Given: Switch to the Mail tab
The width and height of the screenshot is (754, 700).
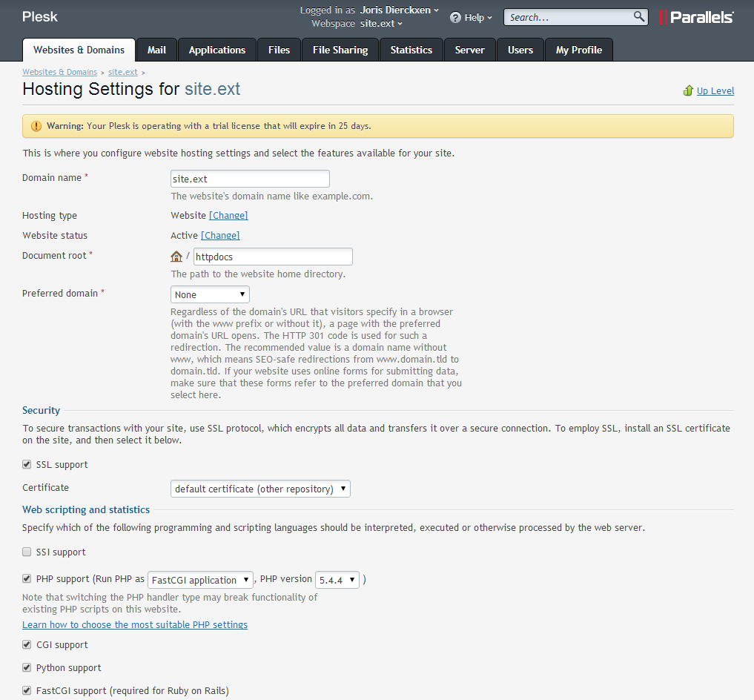Looking at the screenshot, I should coord(156,50).
